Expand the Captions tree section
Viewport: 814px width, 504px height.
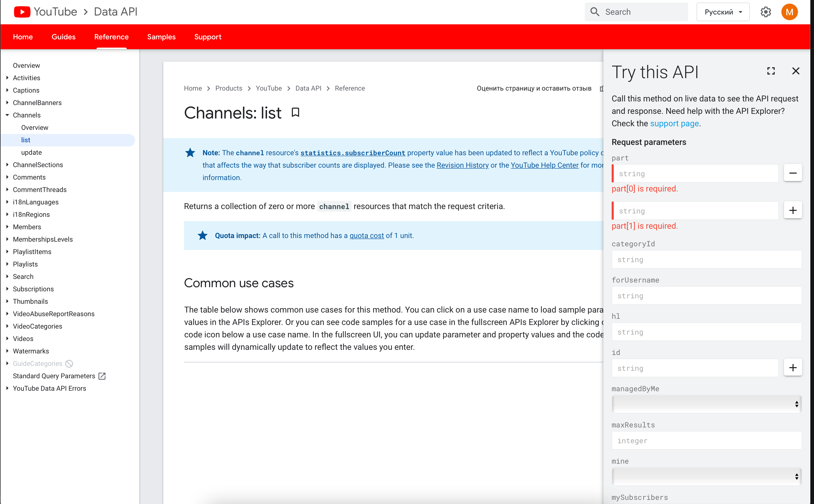click(x=7, y=90)
